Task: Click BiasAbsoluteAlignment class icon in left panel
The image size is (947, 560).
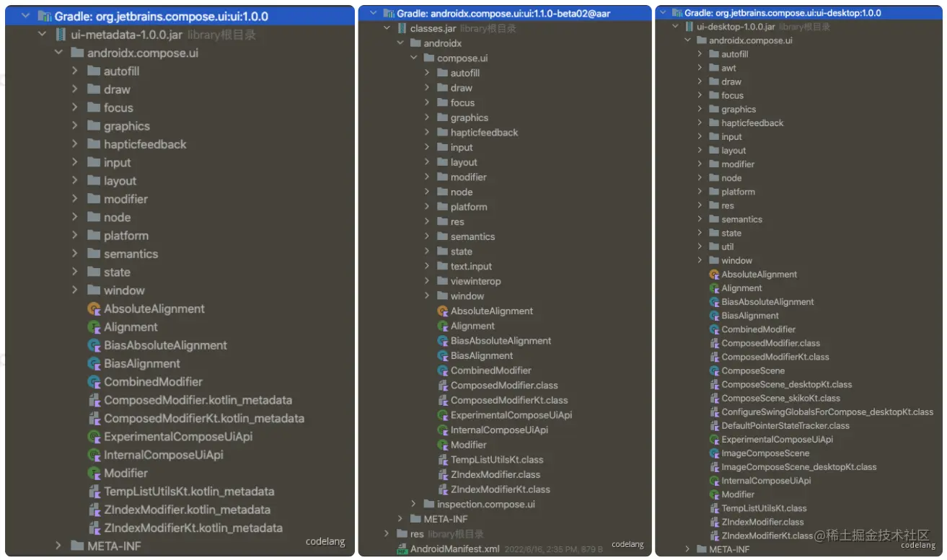Action: click(94, 345)
